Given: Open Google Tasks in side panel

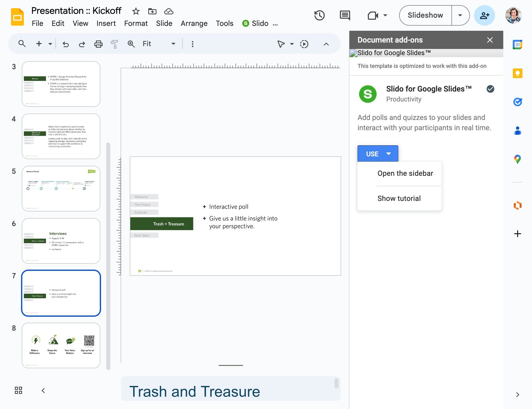Looking at the screenshot, I should pos(517,102).
